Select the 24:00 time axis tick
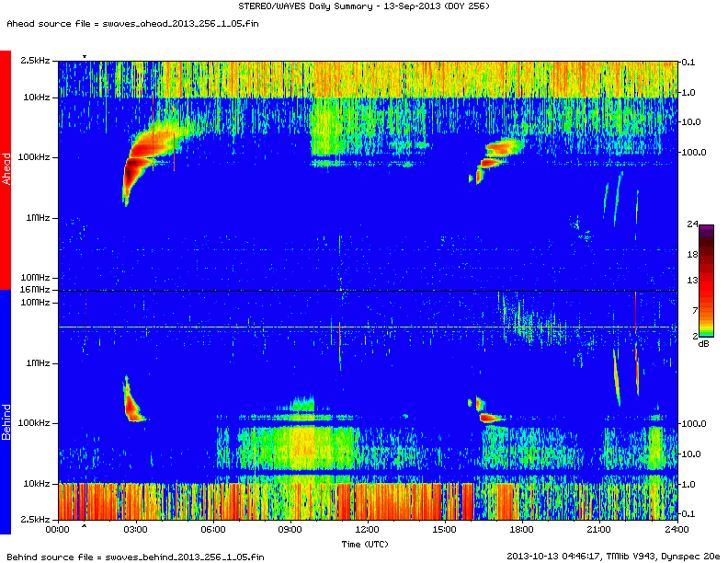The height and width of the screenshot is (563, 728). click(x=676, y=529)
